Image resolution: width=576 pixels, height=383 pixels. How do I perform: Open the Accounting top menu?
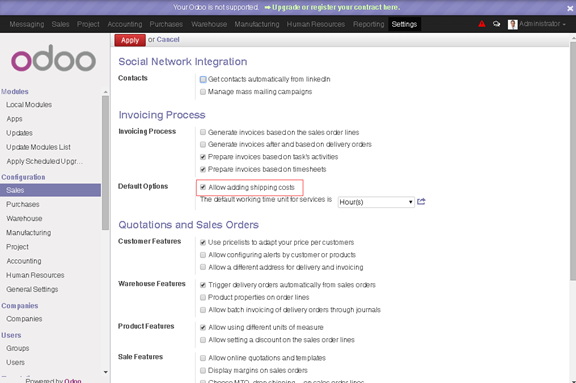(x=125, y=24)
